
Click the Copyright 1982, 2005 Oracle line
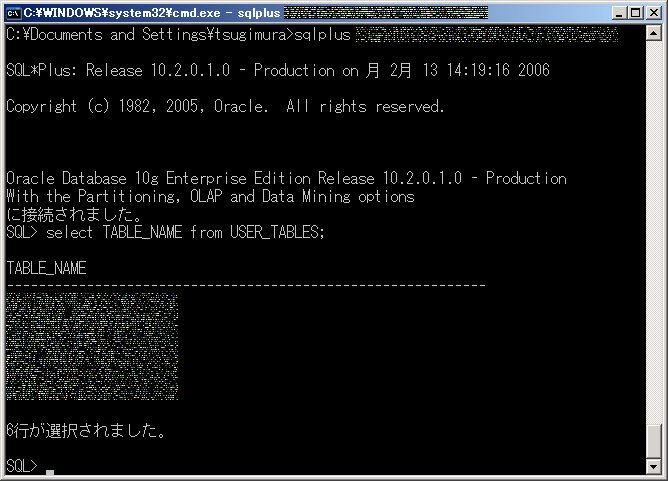(x=225, y=107)
